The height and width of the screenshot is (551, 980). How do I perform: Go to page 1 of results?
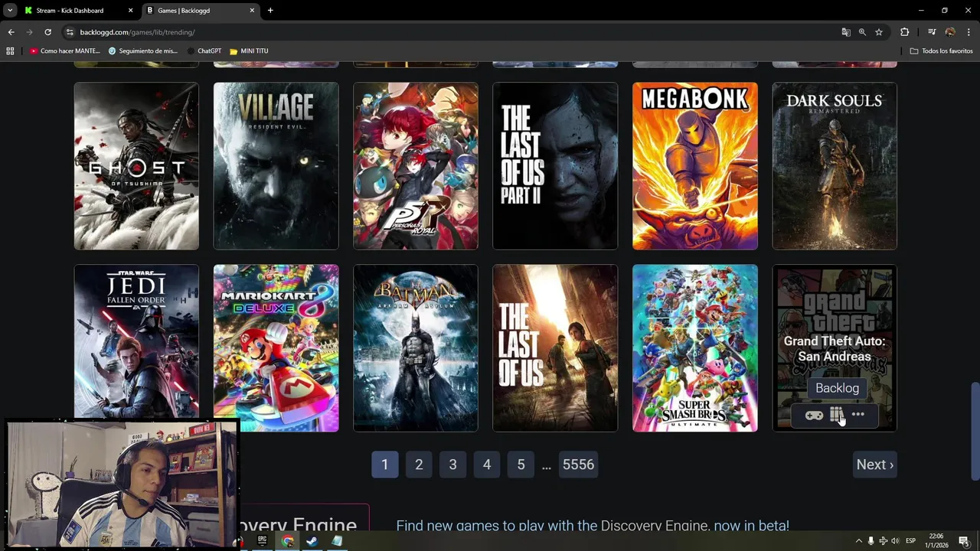(x=385, y=465)
